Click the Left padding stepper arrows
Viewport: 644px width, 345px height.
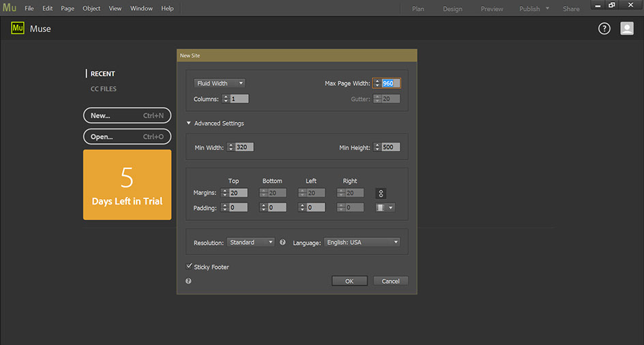tap(302, 207)
